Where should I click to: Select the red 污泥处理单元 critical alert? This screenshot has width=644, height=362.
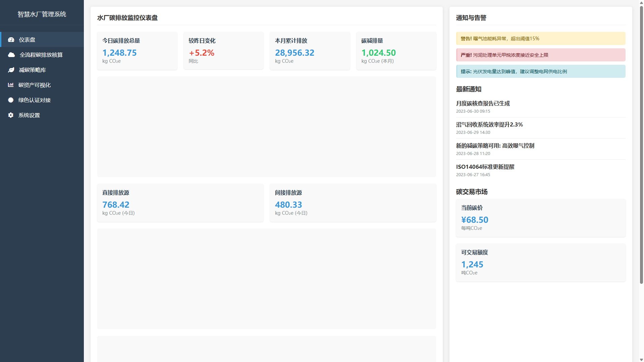point(540,55)
